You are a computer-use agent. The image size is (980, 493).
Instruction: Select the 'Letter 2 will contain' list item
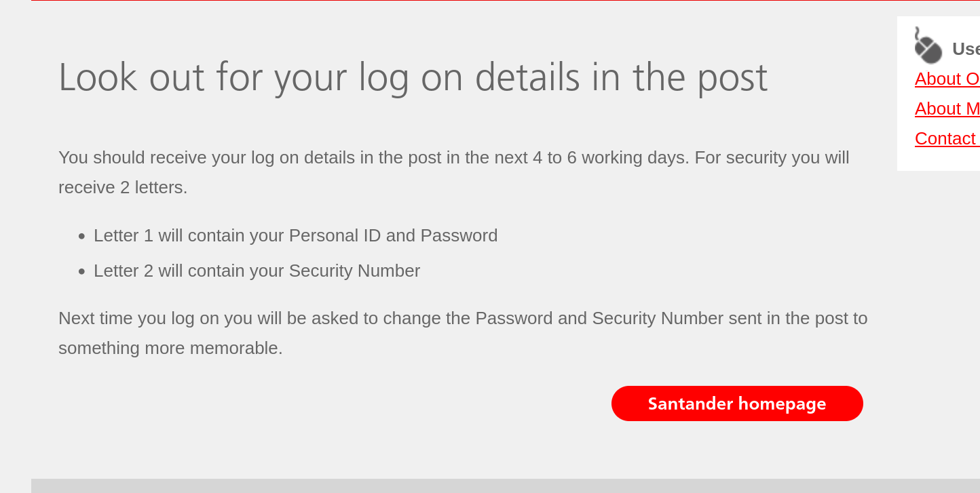(257, 271)
